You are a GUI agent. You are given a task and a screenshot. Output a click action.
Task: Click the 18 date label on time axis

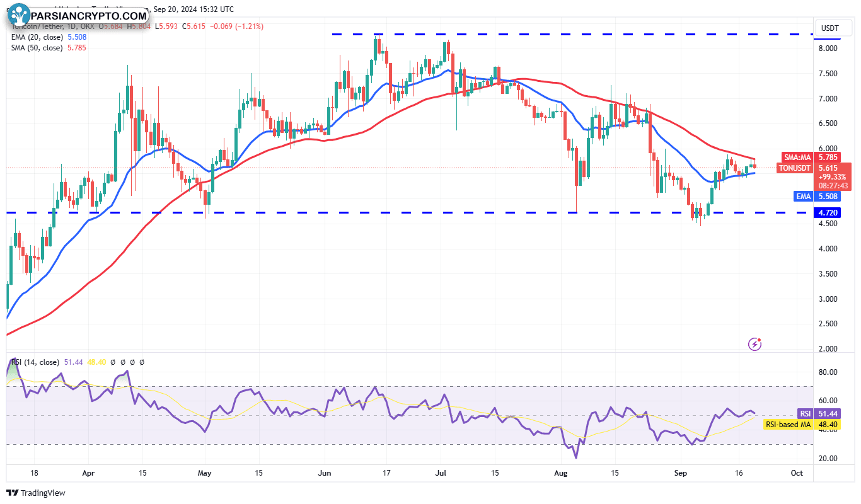point(34,472)
